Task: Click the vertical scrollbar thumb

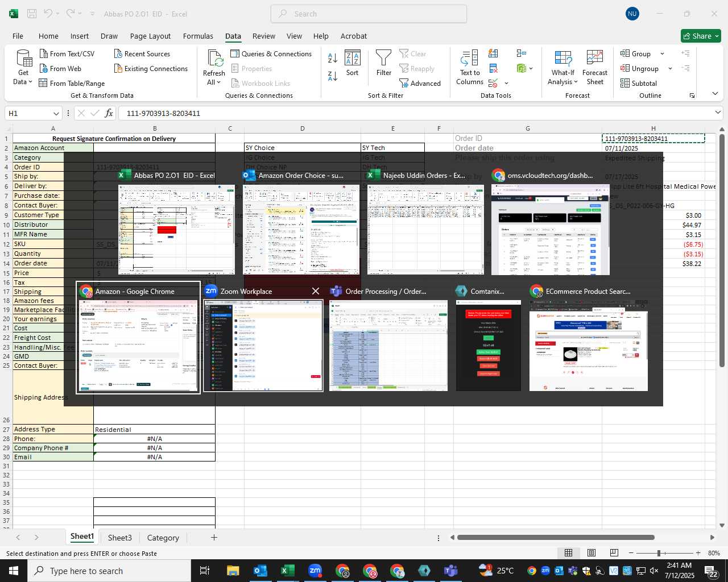Action: click(722, 251)
